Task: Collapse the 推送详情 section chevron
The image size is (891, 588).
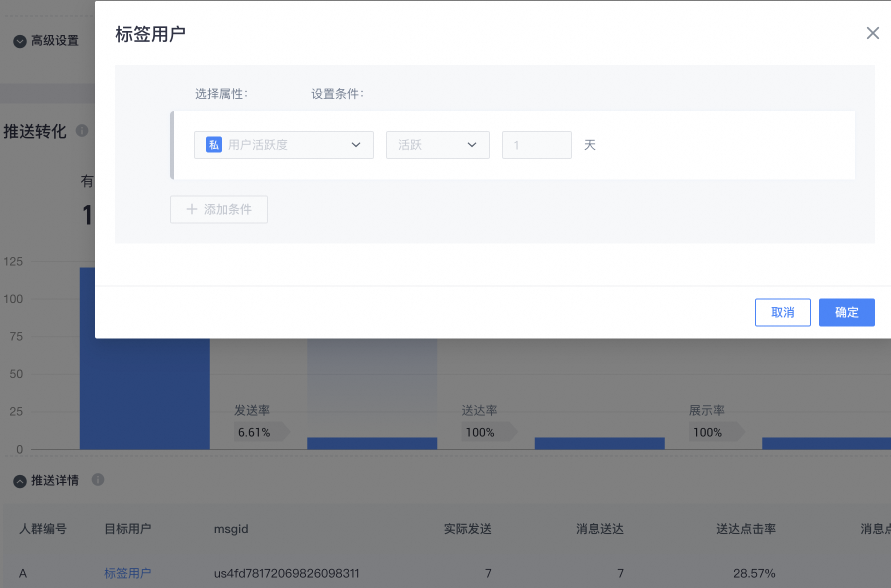Action: [20, 481]
